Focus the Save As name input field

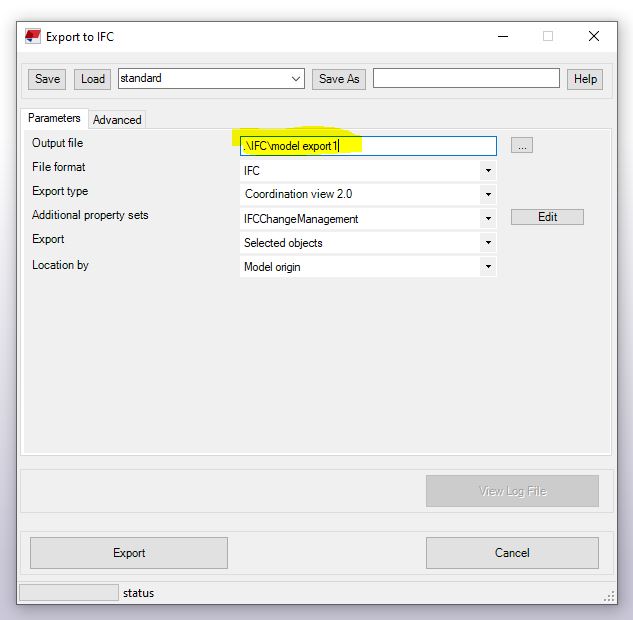466,78
